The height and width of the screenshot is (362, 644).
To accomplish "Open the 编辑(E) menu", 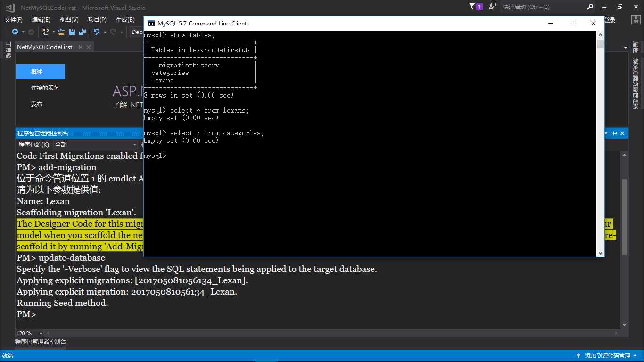I will click(x=41, y=20).
